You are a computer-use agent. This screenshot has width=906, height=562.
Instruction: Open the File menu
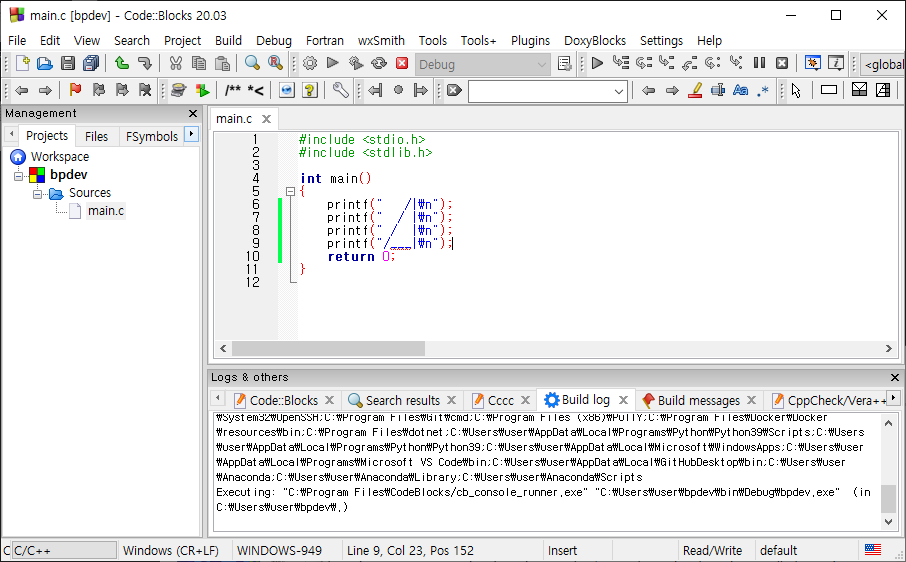[x=17, y=40]
